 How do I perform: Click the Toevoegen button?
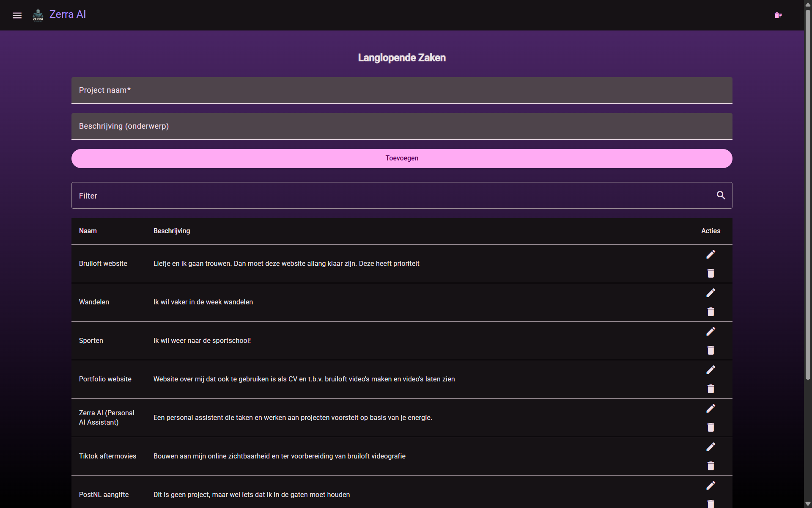pyautogui.click(x=402, y=158)
